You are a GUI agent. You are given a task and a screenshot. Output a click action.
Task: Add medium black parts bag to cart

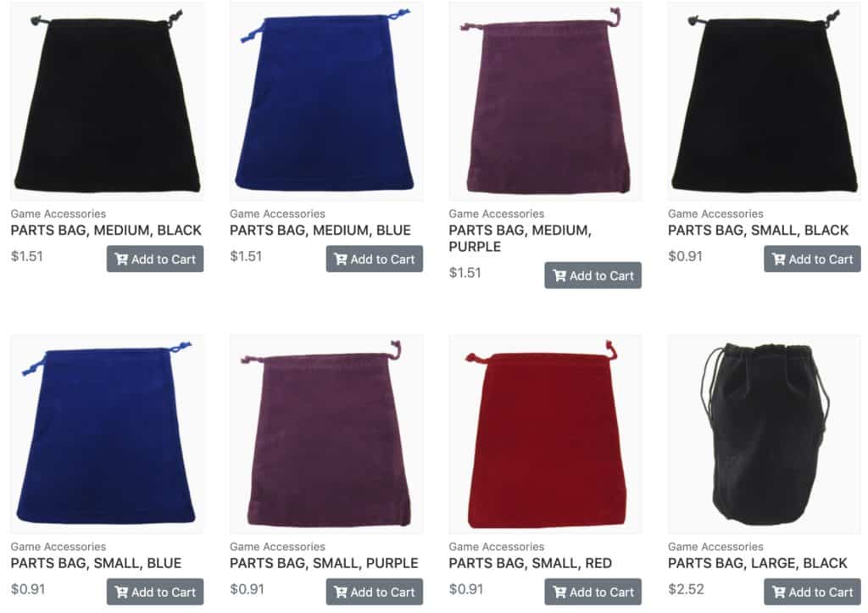pyautogui.click(x=155, y=259)
